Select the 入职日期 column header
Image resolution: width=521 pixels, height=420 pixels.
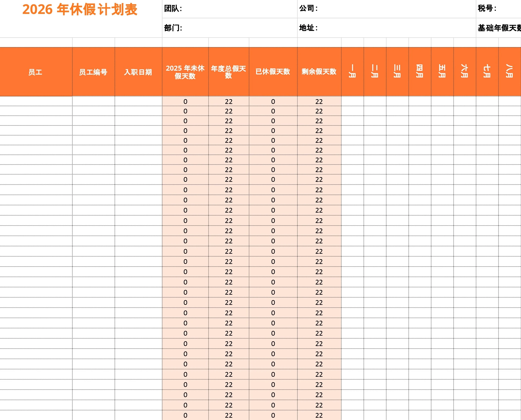click(x=138, y=72)
